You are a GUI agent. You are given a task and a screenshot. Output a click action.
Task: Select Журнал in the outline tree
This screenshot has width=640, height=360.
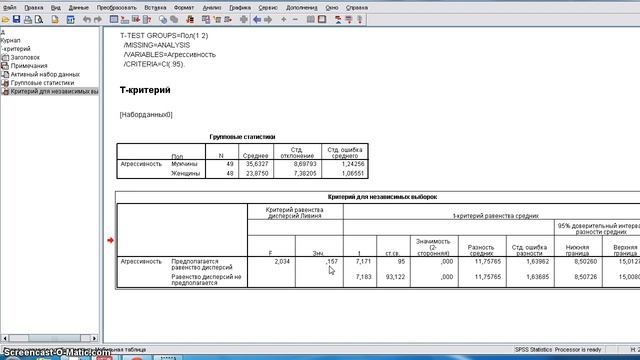10,40
